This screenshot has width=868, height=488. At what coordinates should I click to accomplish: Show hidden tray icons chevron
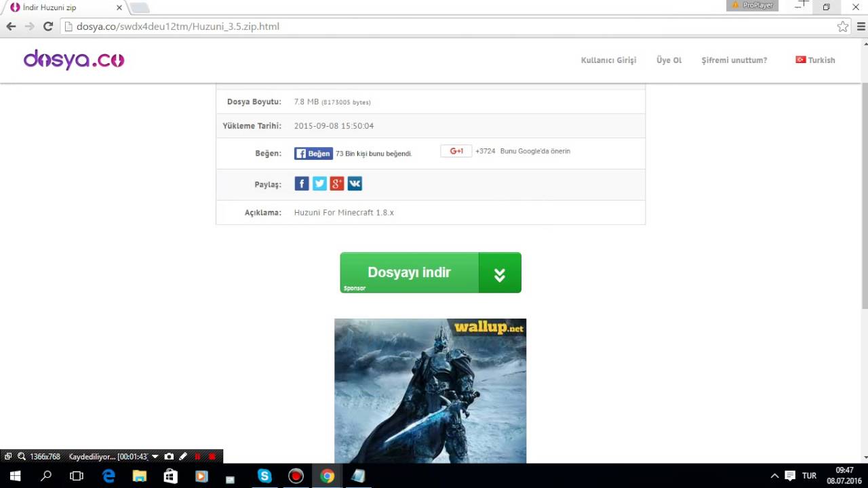(x=774, y=476)
